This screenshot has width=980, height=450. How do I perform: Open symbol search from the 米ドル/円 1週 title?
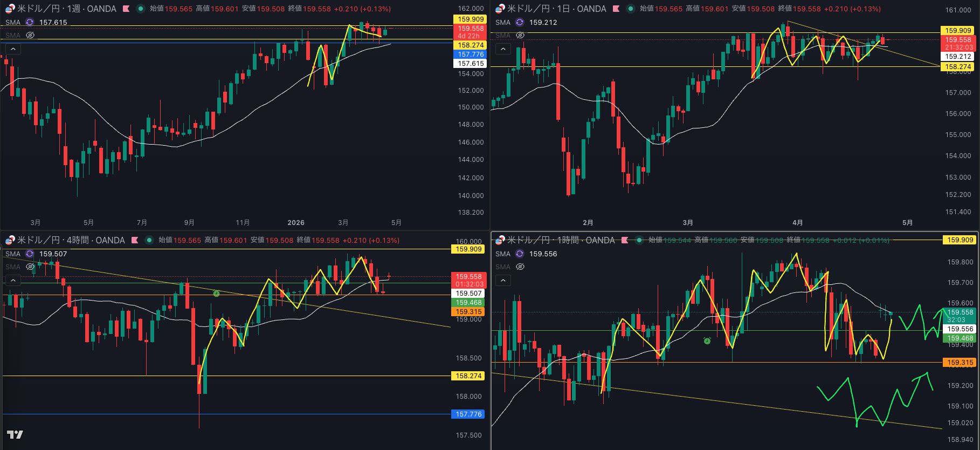pos(67,9)
